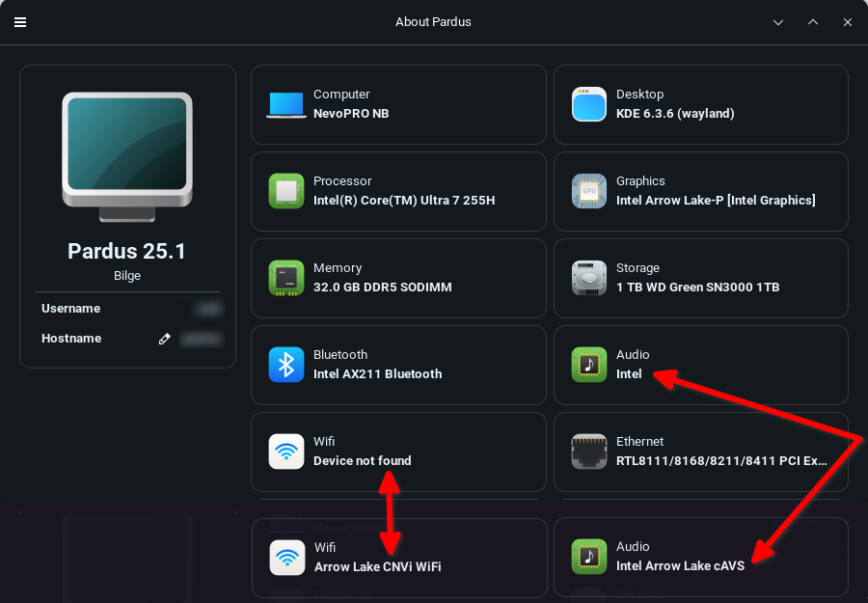
Task: Click the Computer laptop icon
Action: tap(286, 104)
